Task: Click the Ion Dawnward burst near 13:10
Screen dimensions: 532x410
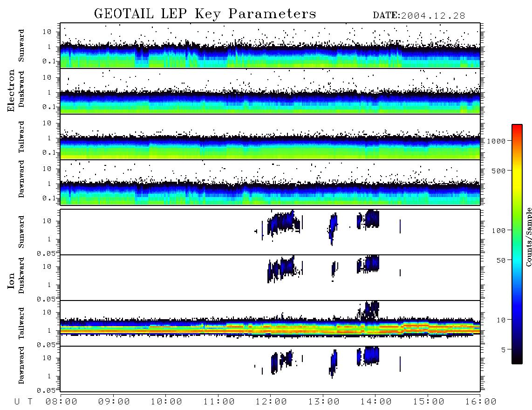Action: (333, 364)
